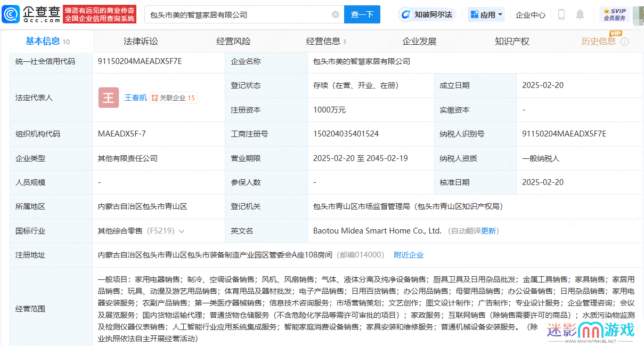Click the red slogan banner beside logo
This screenshot has width=644, height=346.
click(100, 14)
